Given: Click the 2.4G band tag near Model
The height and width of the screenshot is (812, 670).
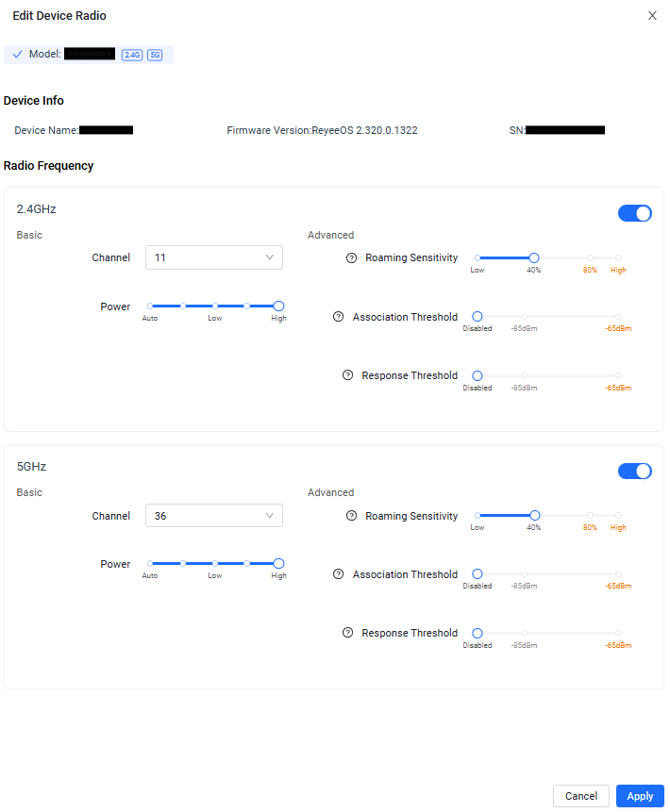Looking at the screenshot, I should click(132, 56).
